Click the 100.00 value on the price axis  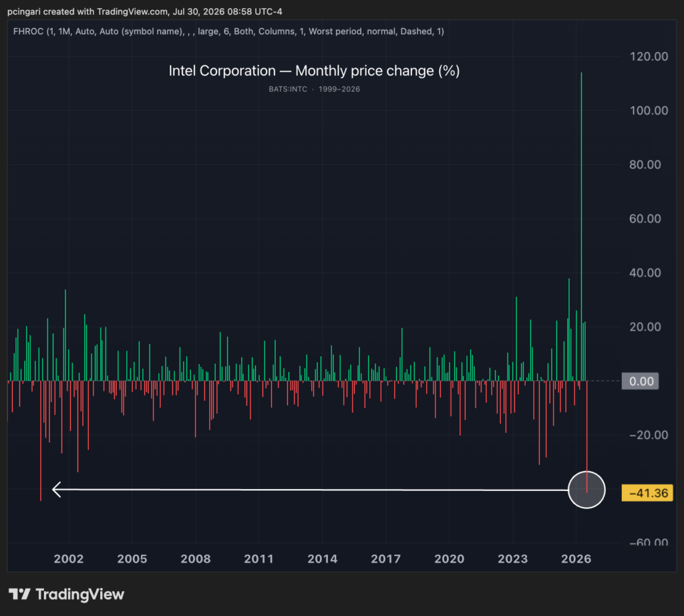[x=649, y=111]
